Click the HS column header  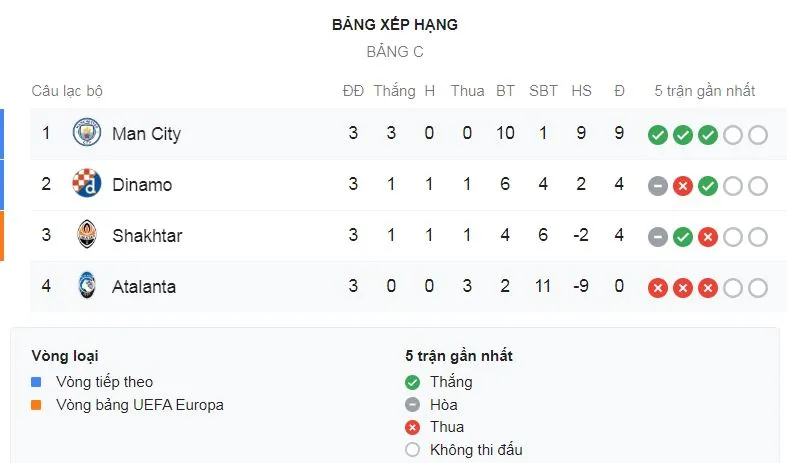point(581,91)
